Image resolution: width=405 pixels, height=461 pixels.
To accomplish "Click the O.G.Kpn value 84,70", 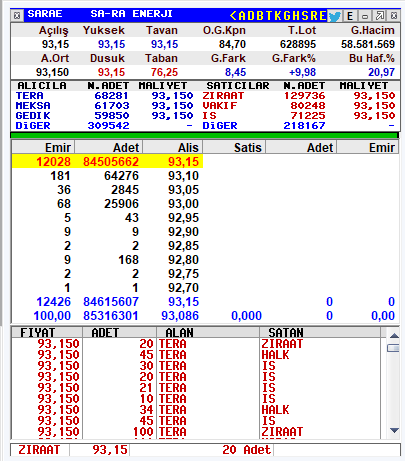I will tap(232, 44).
